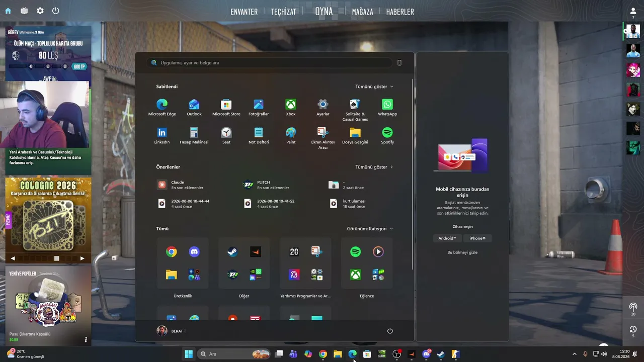Viewport: 644px width, 362px height.
Task: Open the Saat clock app
Action: (226, 136)
